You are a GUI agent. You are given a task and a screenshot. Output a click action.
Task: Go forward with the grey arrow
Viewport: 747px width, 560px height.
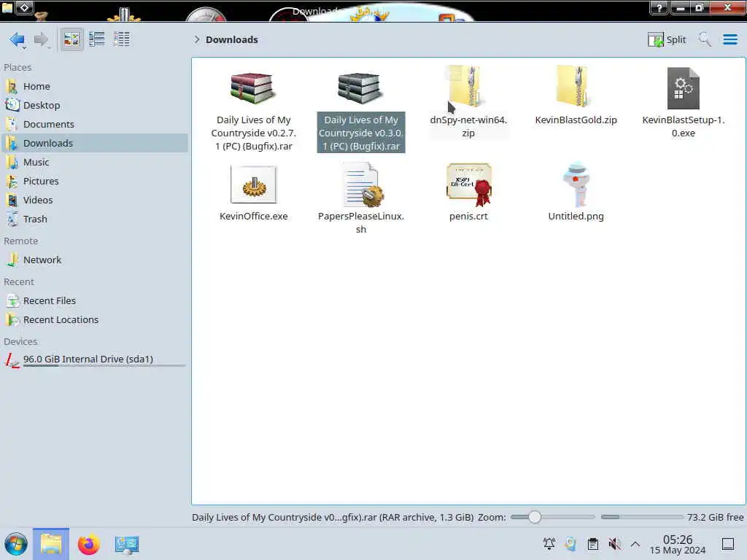42,39
